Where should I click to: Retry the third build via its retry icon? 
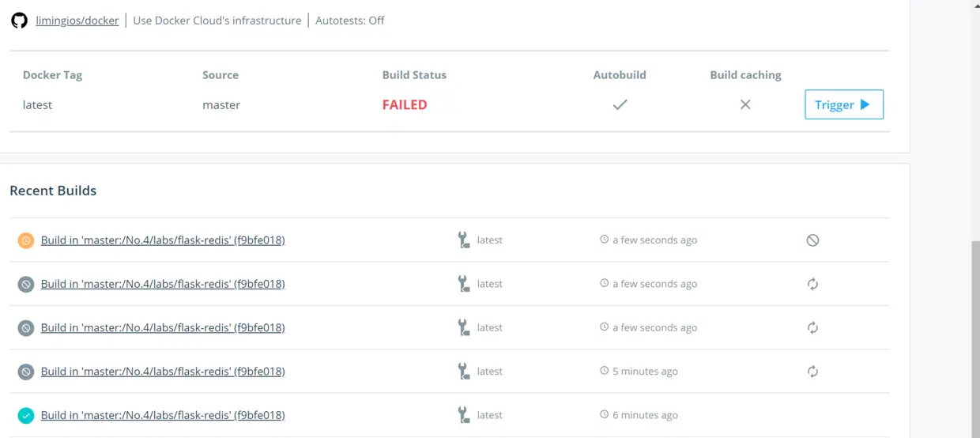(812, 327)
